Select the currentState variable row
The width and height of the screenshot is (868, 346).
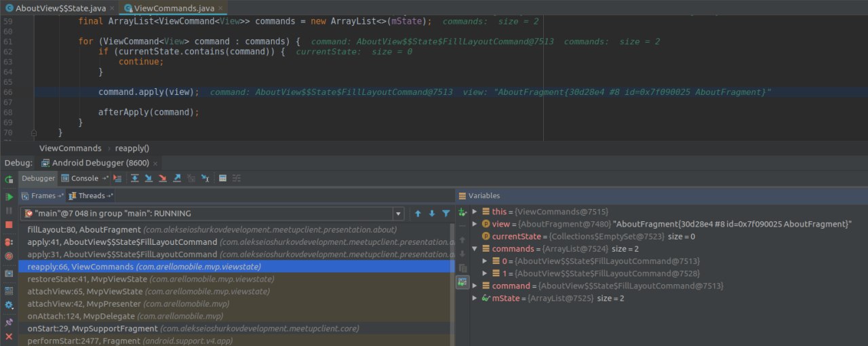pyautogui.click(x=669, y=236)
